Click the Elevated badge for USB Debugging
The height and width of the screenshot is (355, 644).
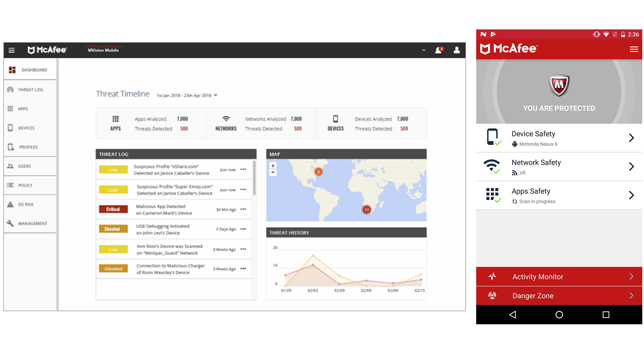[x=113, y=229]
